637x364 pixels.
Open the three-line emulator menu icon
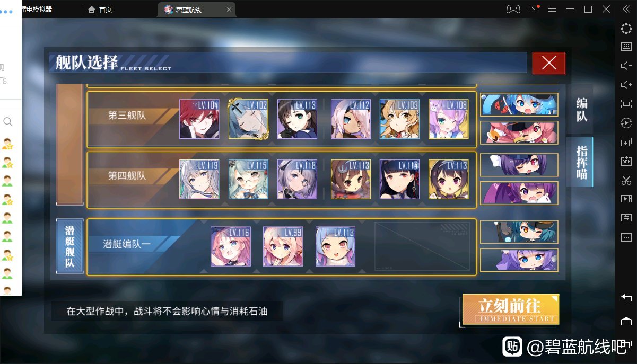[552, 9]
